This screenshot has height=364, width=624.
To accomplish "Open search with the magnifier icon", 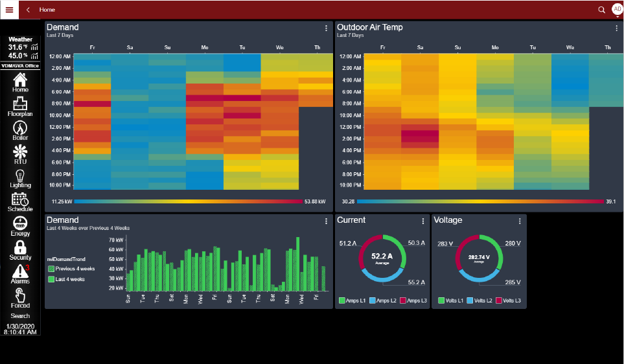I will tap(601, 10).
